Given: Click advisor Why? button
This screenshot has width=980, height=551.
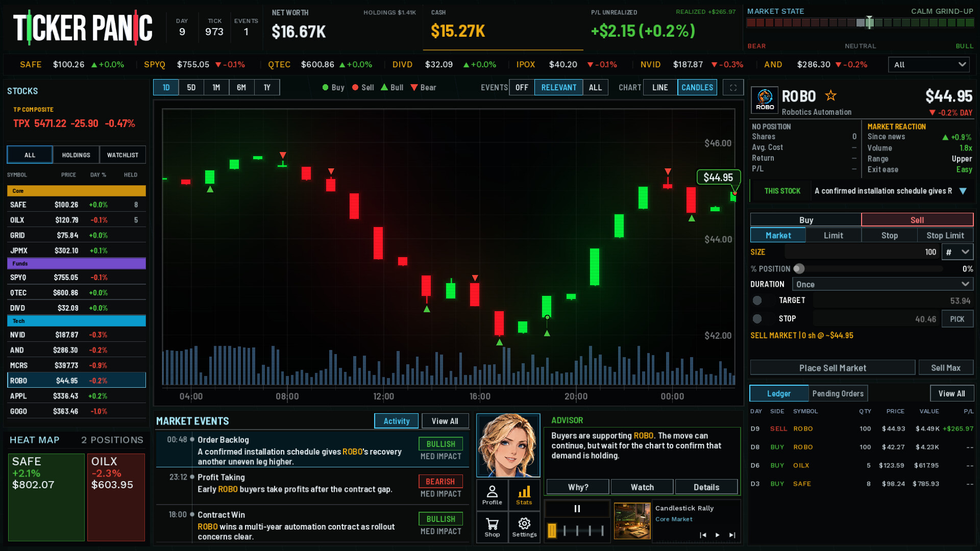Looking at the screenshot, I should click(x=578, y=487).
